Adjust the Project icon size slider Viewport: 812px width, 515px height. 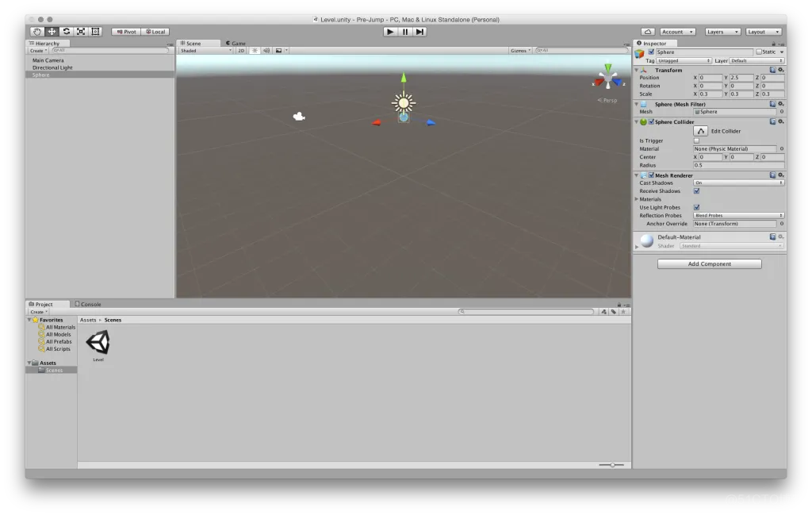click(x=611, y=465)
